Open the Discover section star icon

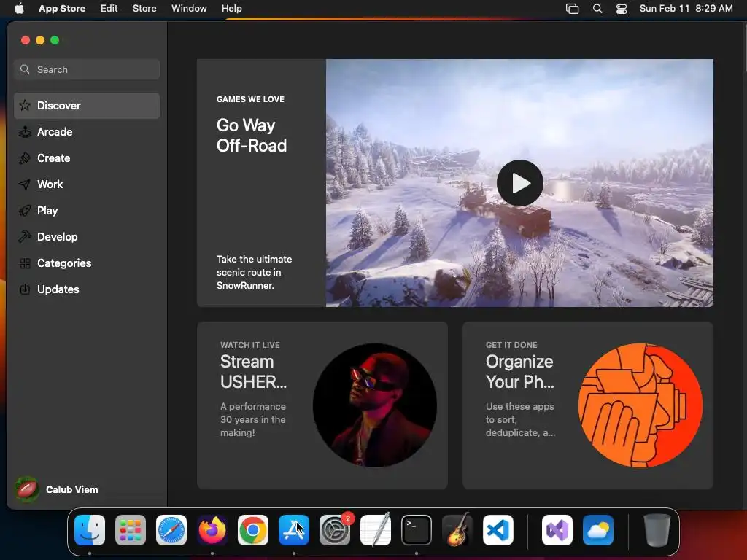coord(25,105)
